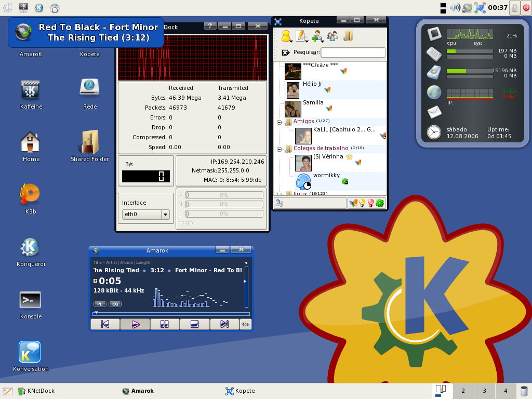Click the red logout power icon
This screenshot has height=399, width=532.
coord(526,8)
